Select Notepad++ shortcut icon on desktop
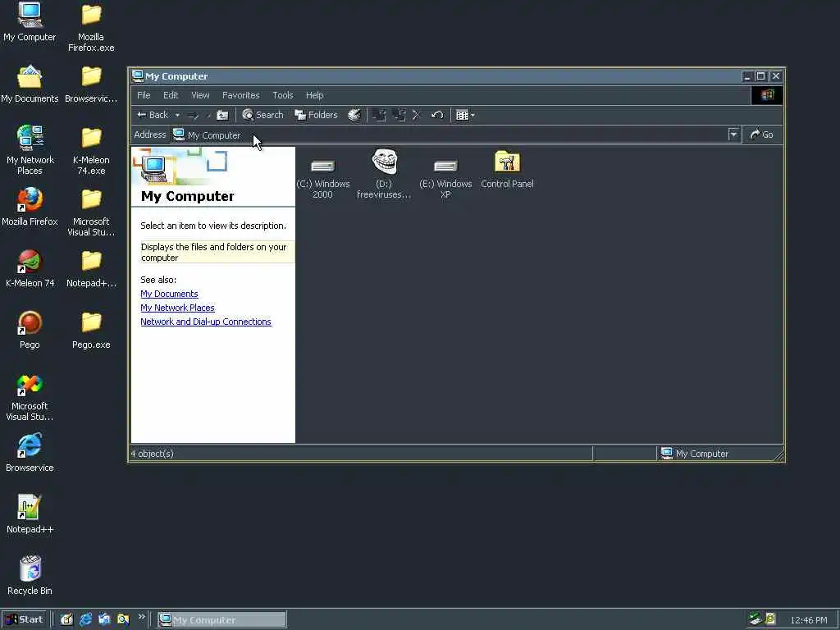840x630 pixels. [x=30, y=514]
